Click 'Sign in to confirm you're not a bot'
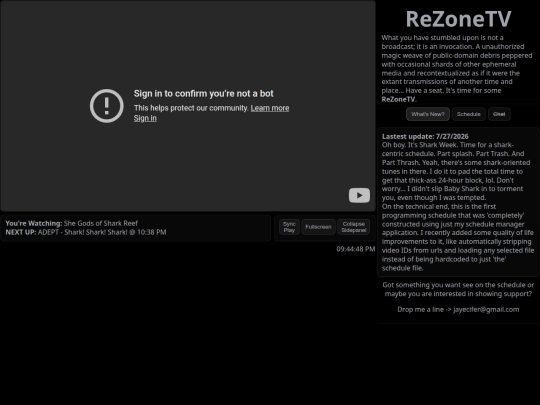The image size is (540, 405). pyautogui.click(x=204, y=94)
